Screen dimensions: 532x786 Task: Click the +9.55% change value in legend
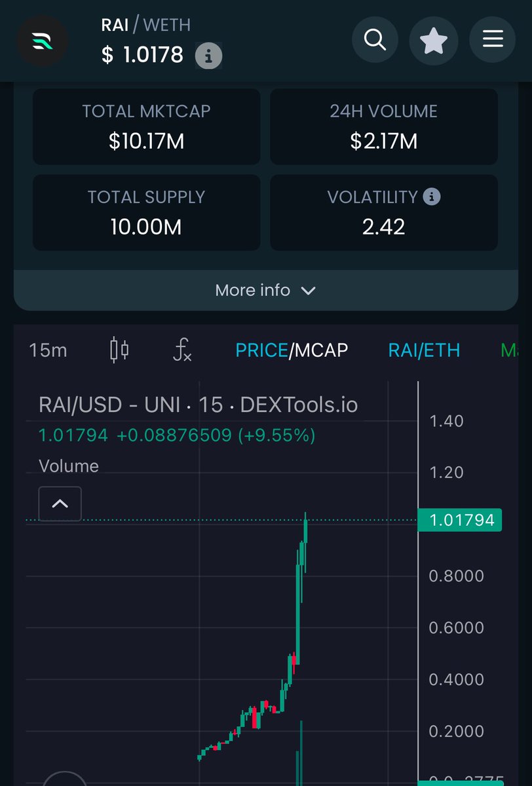pos(277,435)
